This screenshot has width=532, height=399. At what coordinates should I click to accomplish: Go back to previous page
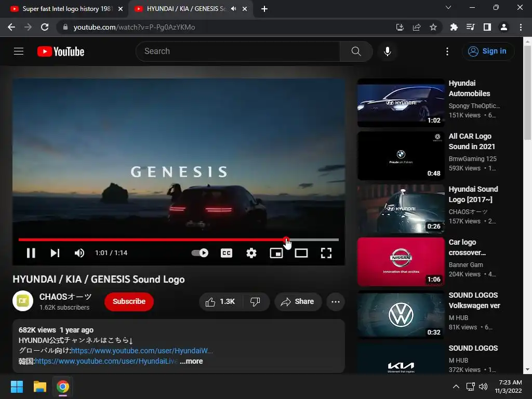point(11,27)
